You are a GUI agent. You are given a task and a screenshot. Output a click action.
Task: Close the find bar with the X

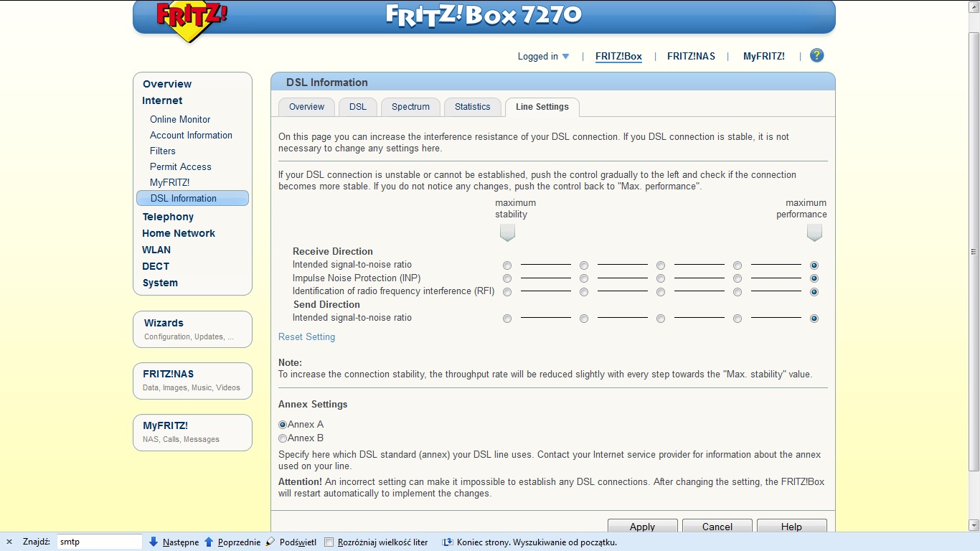[x=9, y=542]
